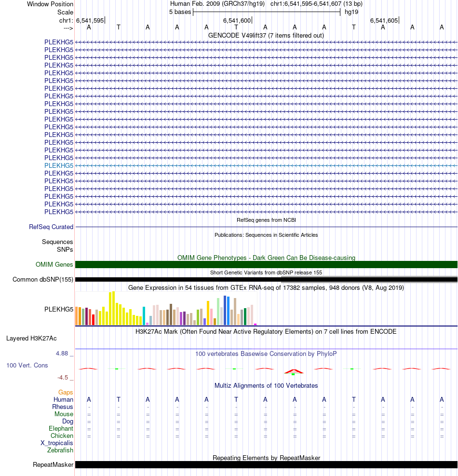Open 'Repeating Elements by RepeatMasker' track title
Image resolution: width=458 pixels, height=476 pixels.
[266, 458]
